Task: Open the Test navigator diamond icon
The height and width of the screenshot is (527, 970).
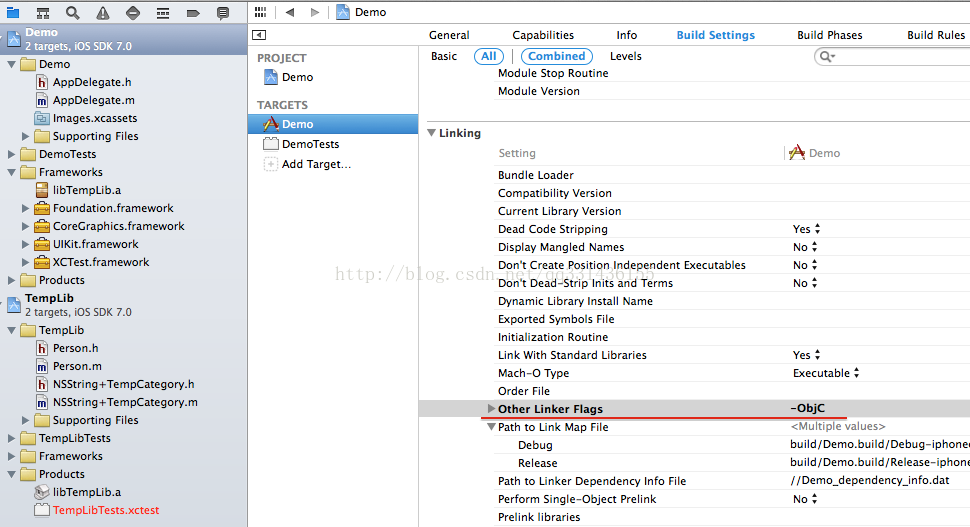Action: [133, 12]
